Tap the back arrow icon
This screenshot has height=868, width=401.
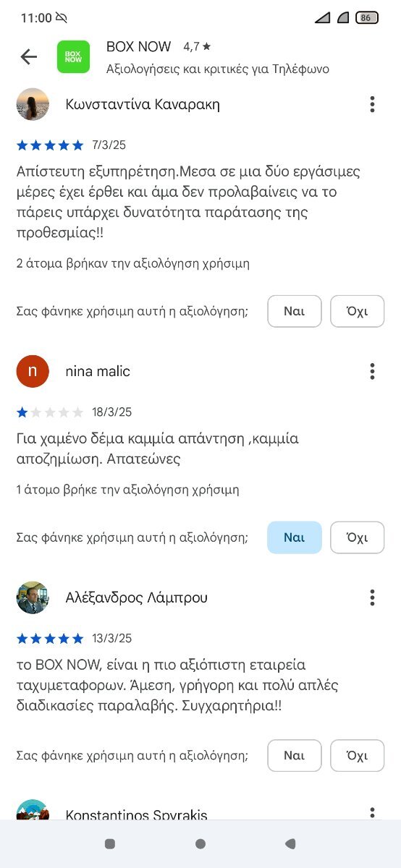[x=29, y=56]
